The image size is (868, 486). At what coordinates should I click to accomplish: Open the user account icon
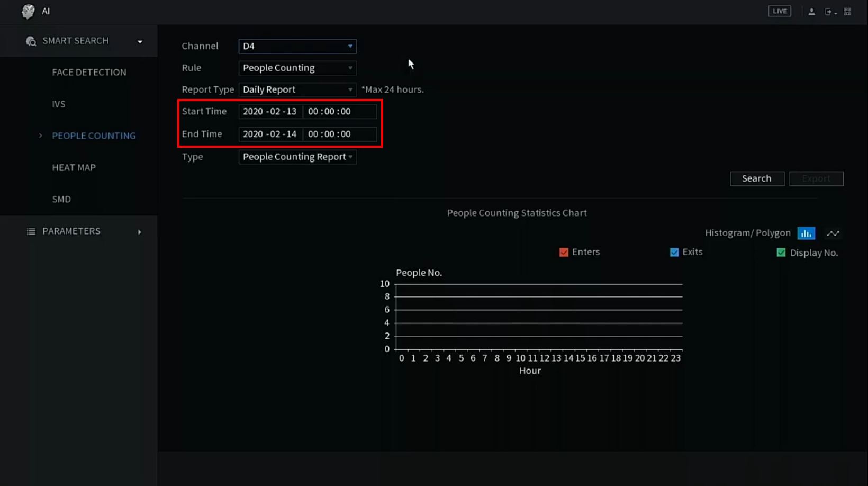coord(811,12)
